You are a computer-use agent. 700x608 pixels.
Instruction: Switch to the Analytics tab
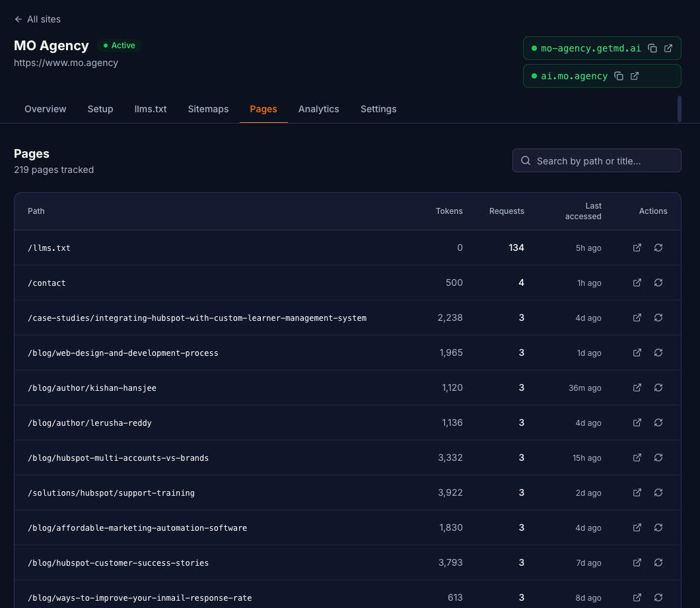coord(318,109)
